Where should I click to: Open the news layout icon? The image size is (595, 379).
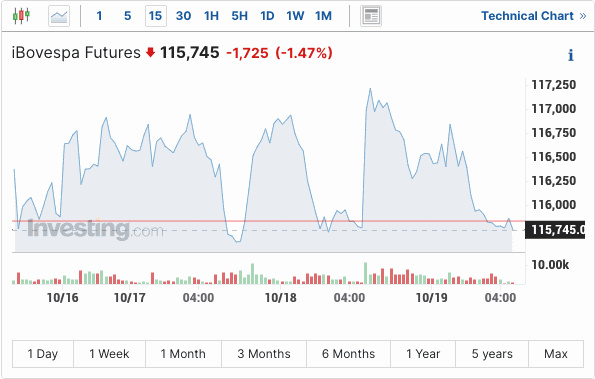[371, 16]
